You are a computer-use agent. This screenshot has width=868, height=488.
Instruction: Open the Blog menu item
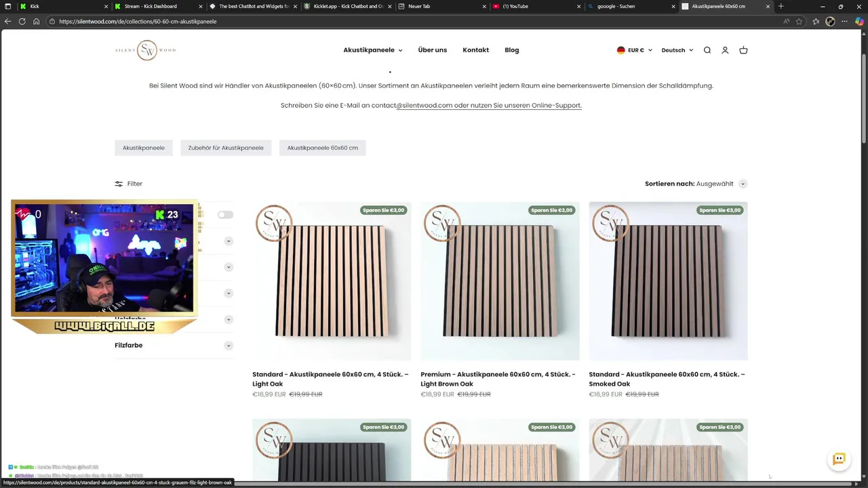(512, 50)
